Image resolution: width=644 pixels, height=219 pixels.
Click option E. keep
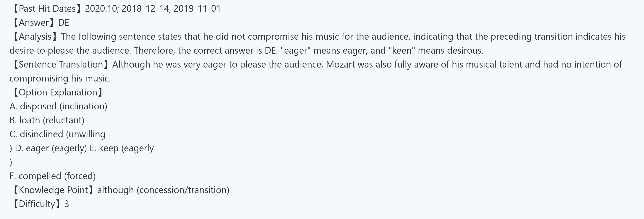point(122,148)
